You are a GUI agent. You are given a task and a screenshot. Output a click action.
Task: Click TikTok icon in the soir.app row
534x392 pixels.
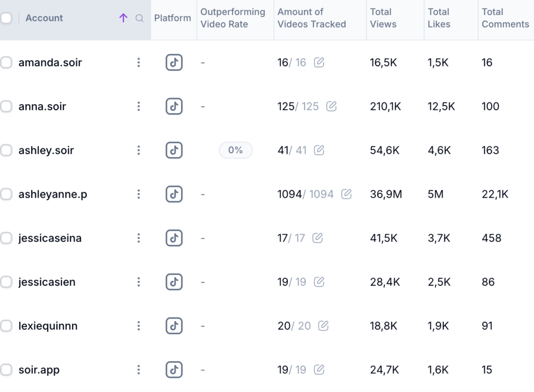click(x=174, y=370)
